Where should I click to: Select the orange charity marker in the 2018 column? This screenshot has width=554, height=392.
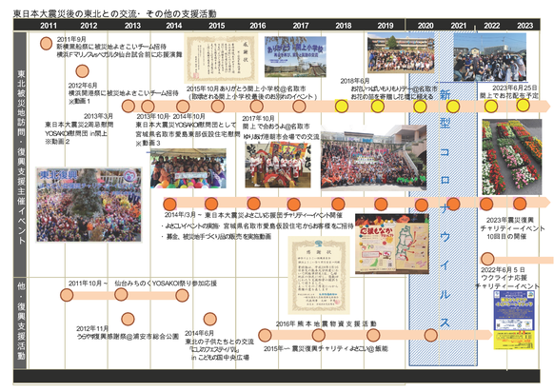[338, 204]
